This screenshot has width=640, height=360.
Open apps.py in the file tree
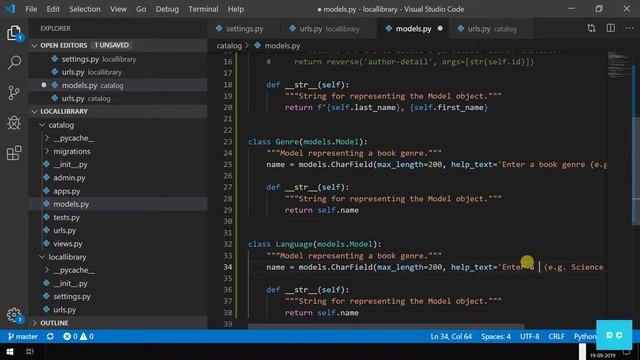coord(118,191)
